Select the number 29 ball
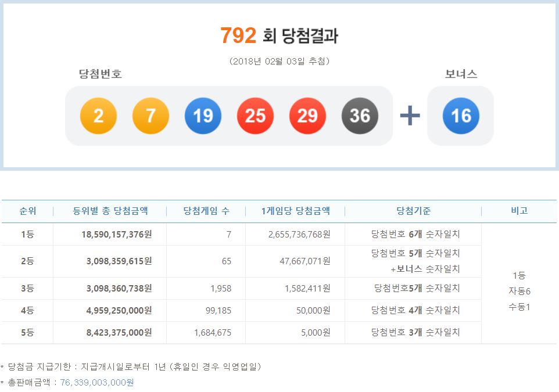The width and height of the screenshot is (559, 392). (307, 116)
